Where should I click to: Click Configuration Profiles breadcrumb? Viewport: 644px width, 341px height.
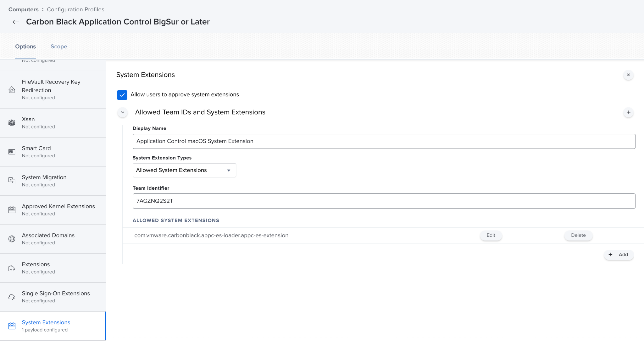coord(75,9)
